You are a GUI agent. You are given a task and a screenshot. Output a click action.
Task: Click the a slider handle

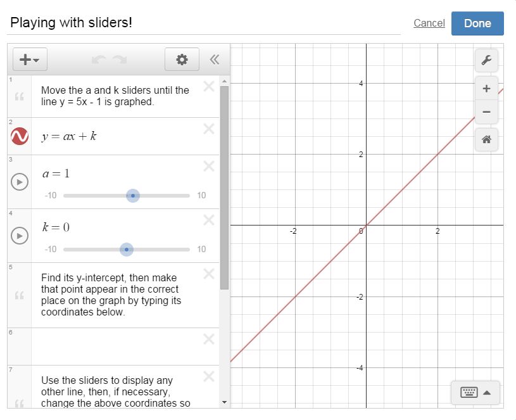(132, 196)
